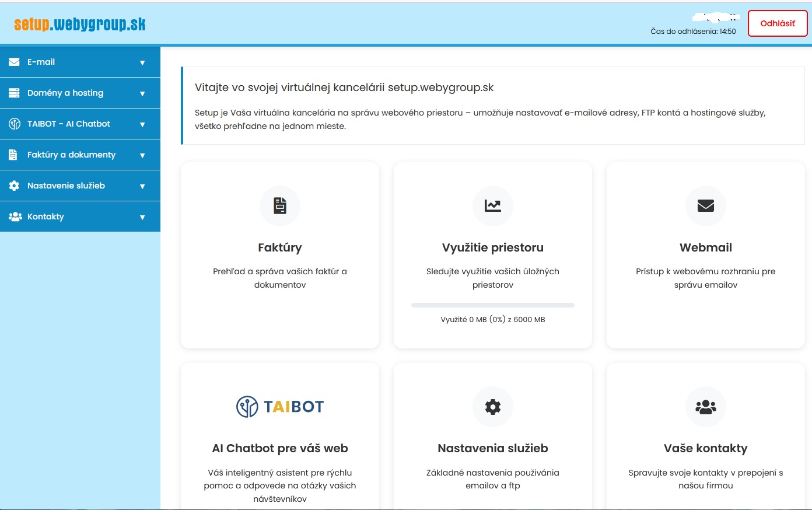The image size is (812, 510).
Task: Click the Využitie priestoru chart icon
Action: [493, 205]
